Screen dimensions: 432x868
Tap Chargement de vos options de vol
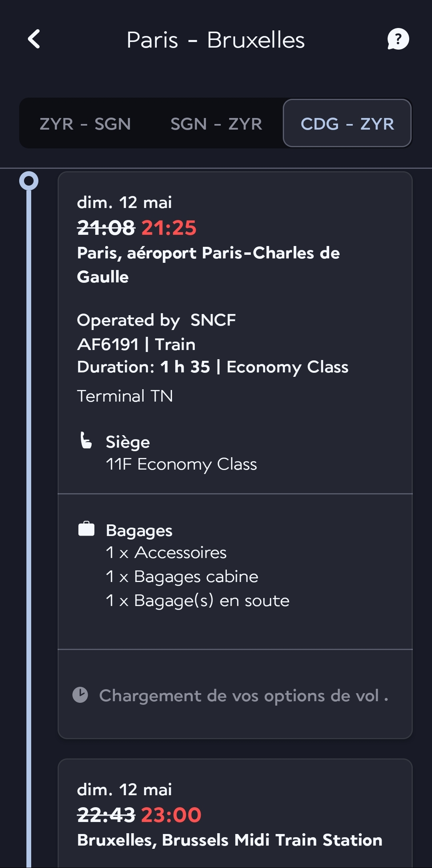click(x=239, y=696)
